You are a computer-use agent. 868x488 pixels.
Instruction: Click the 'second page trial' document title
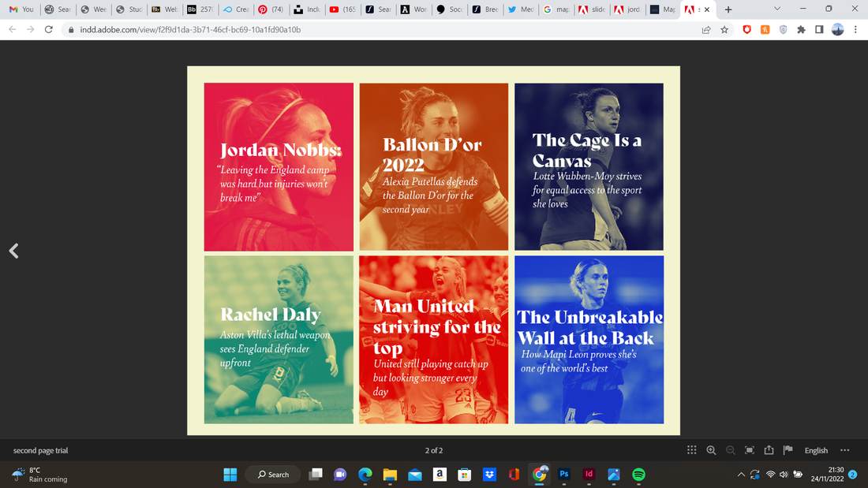tap(40, 450)
